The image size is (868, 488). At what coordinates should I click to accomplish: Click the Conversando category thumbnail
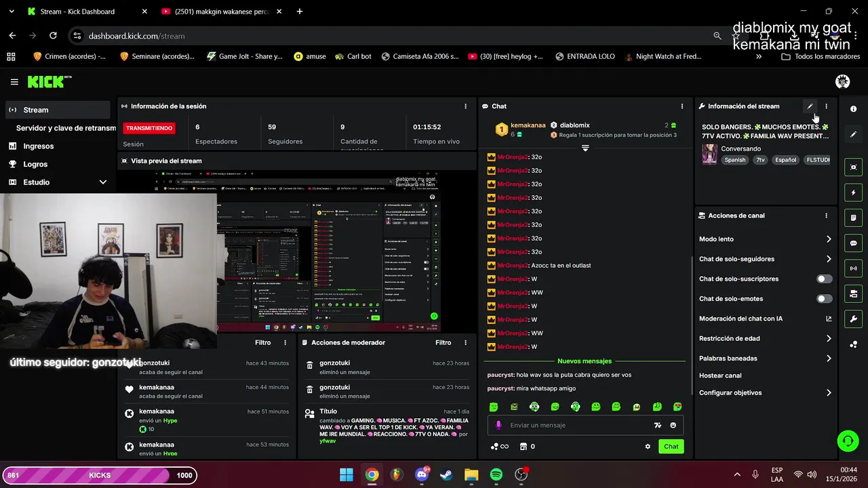pyautogui.click(x=709, y=154)
